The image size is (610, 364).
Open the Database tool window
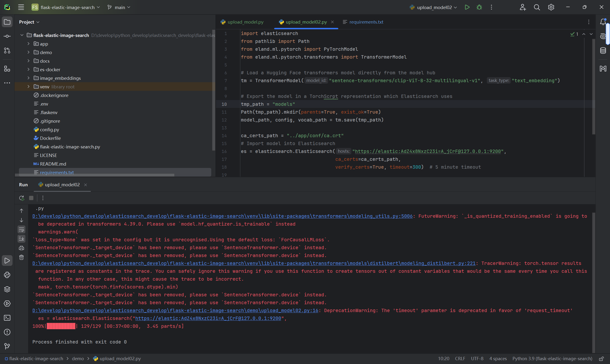pyautogui.click(x=603, y=51)
